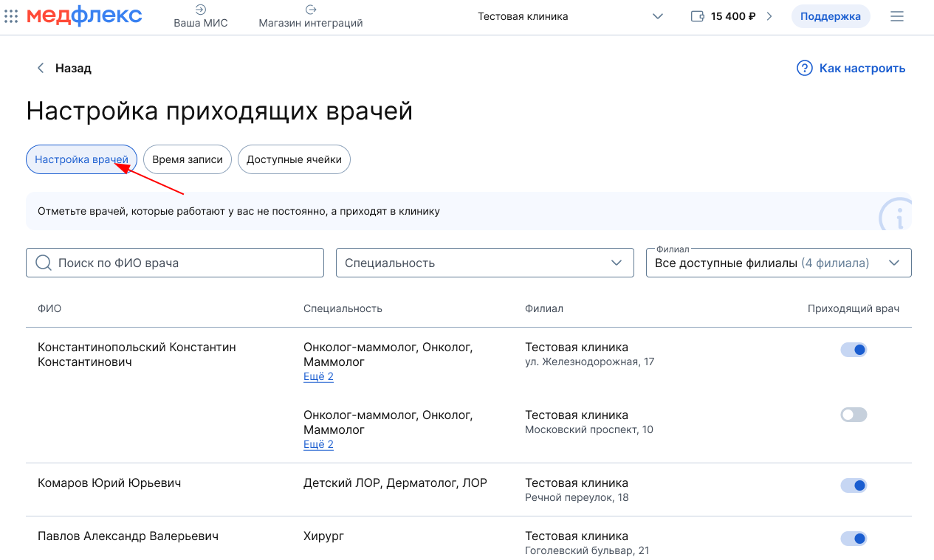Viewport: 934px width, 560px height.
Task: Click ул. Железнодорожная, 17 address
Action: 589,362
